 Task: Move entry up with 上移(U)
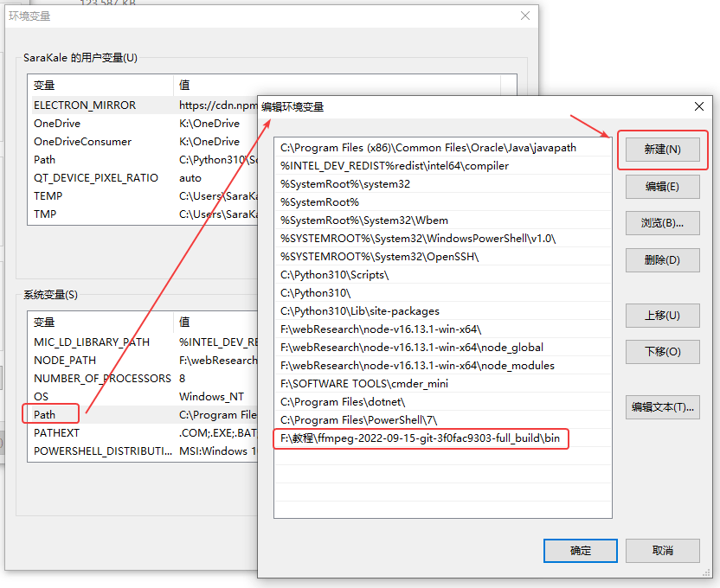pyautogui.click(x=662, y=315)
